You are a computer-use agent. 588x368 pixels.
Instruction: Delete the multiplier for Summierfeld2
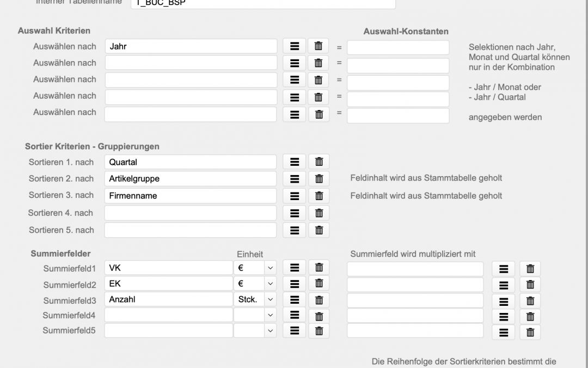530,285
